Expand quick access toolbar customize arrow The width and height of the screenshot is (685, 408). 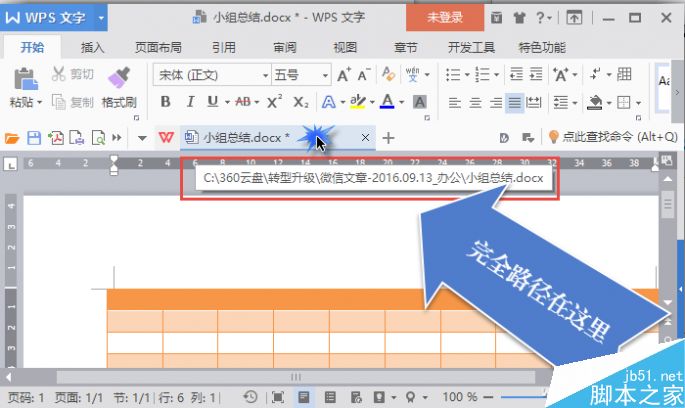(x=142, y=138)
